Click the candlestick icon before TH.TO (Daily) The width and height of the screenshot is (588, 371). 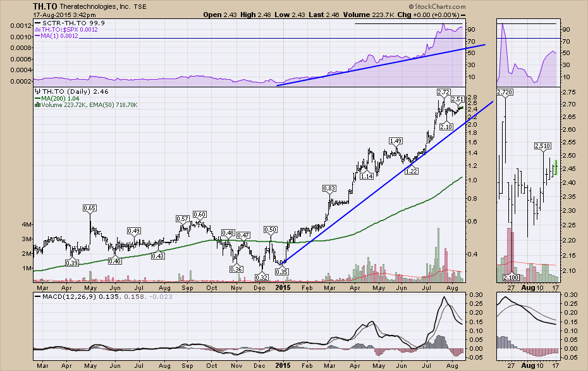coord(37,91)
